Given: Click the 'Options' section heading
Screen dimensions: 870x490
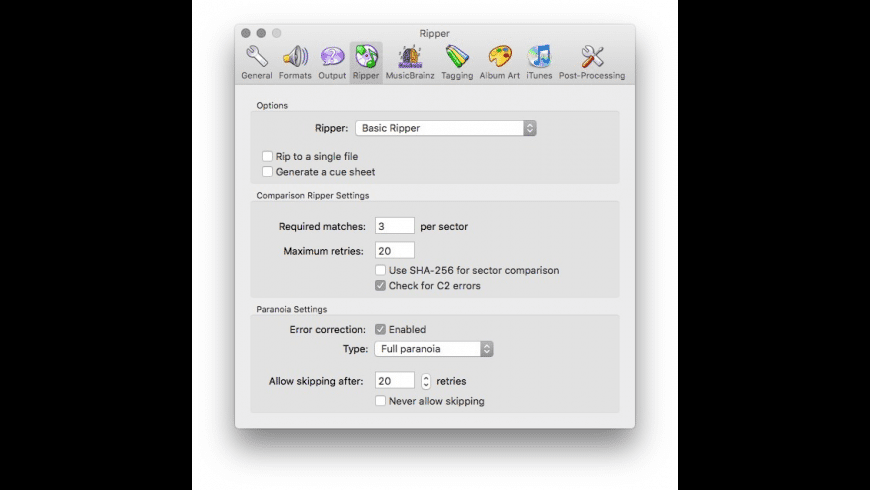Looking at the screenshot, I should (272, 105).
